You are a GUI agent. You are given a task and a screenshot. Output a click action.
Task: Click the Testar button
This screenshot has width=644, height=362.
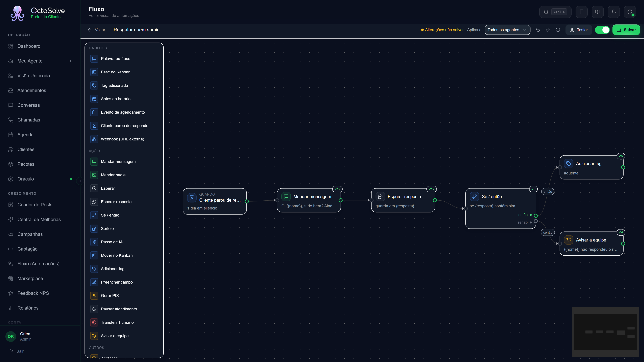click(x=579, y=30)
